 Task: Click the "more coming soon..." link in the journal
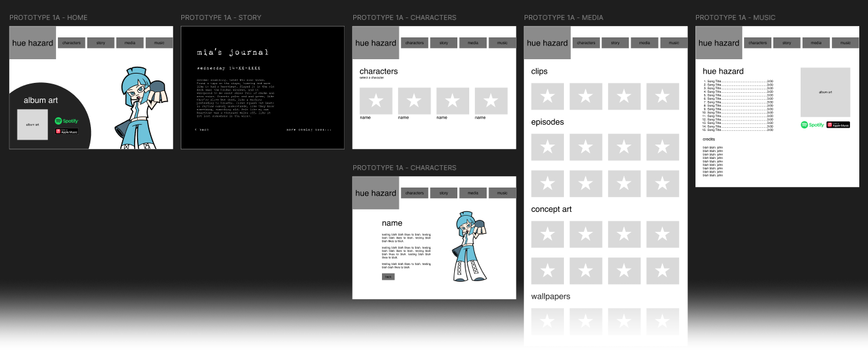tap(309, 130)
